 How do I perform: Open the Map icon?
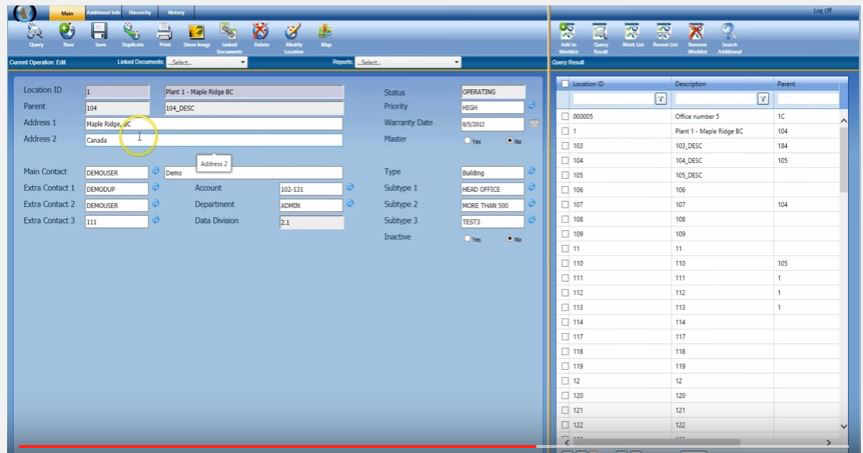click(326, 35)
